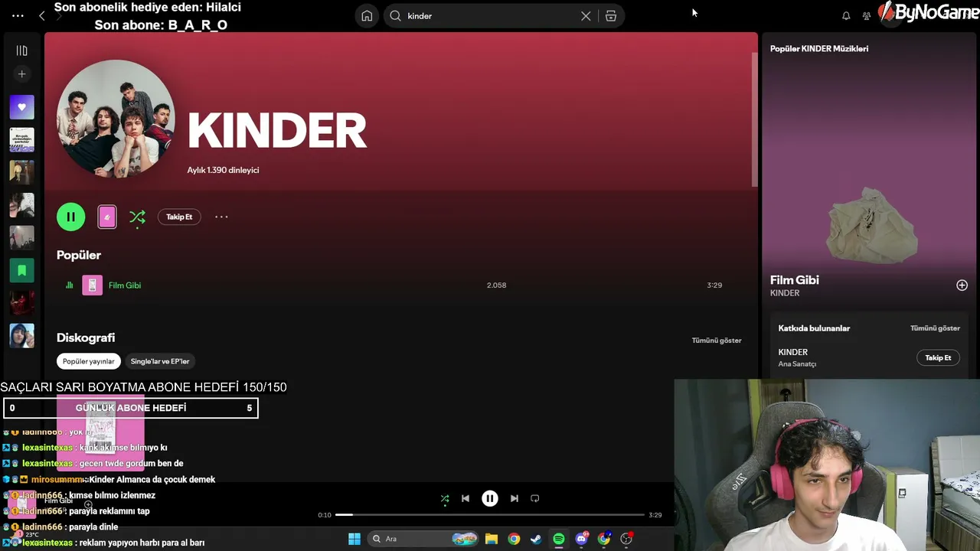Toggle shuffle beside the artist play button
Image resolution: width=980 pixels, height=551 pixels.
point(137,217)
